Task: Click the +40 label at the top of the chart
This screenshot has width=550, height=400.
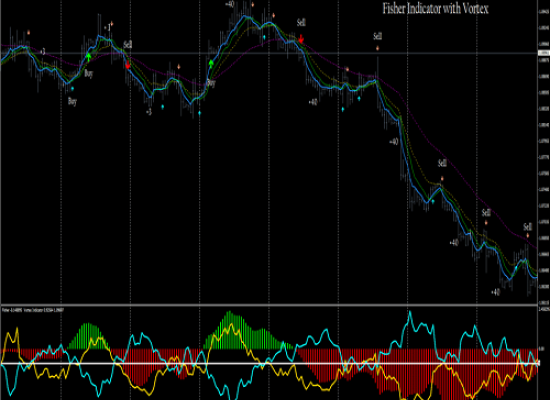Action: [229, 4]
